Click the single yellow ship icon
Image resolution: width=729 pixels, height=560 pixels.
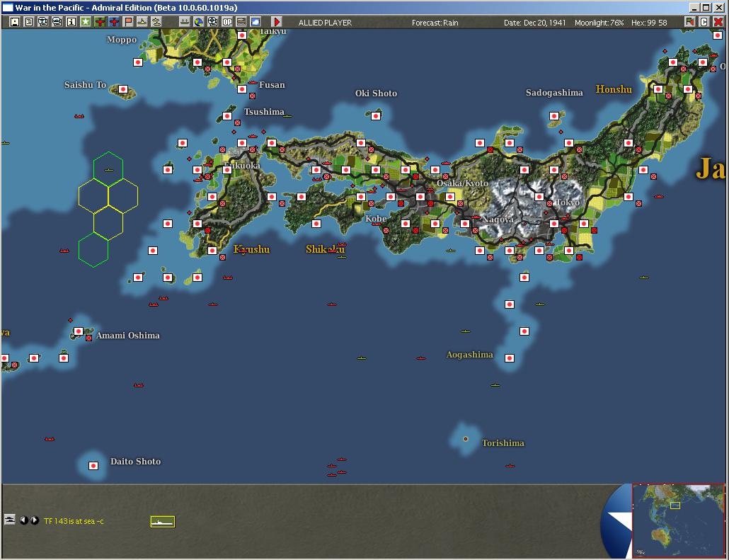pos(142,22)
